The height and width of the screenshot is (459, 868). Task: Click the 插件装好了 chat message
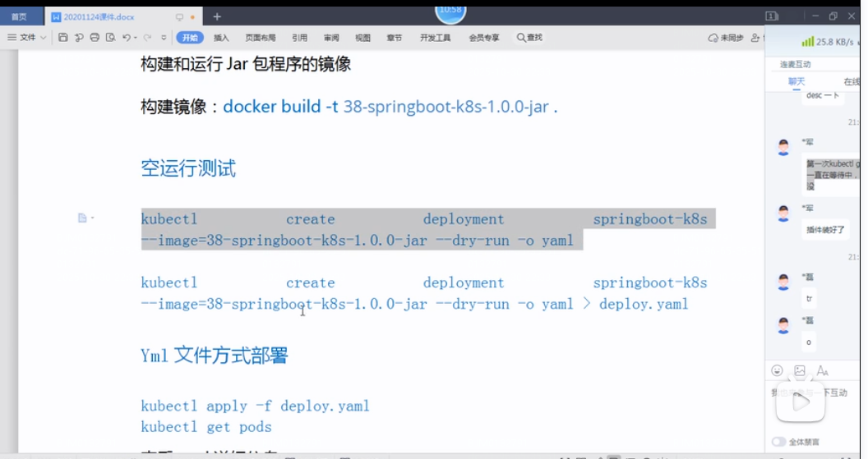[x=825, y=230]
